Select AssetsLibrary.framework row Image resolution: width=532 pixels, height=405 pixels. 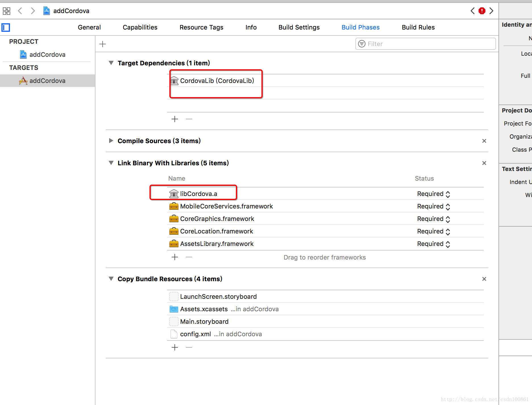pyautogui.click(x=325, y=244)
